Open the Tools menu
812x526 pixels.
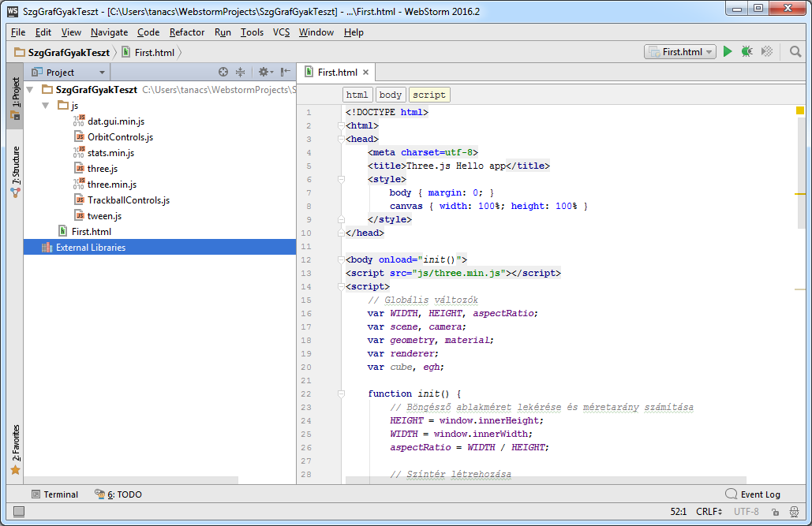coord(252,32)
